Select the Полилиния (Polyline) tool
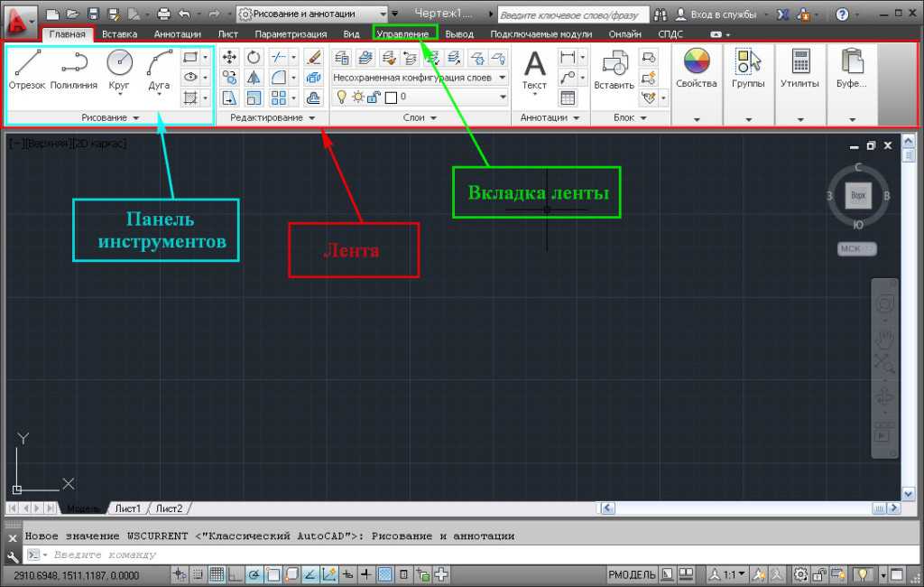Screen dimensions: 924x587 click(x=74, y=67)
